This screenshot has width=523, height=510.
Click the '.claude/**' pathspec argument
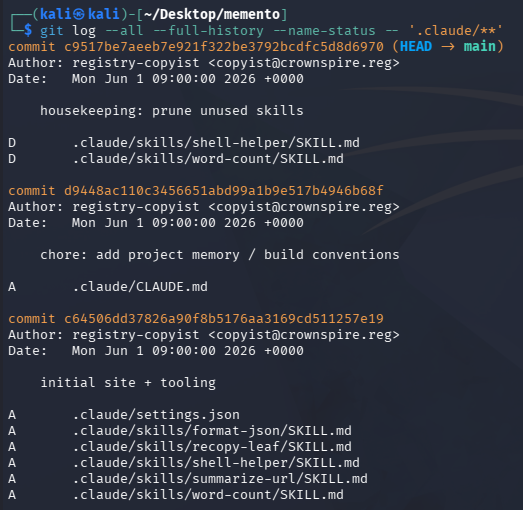[x=456, y=31]
